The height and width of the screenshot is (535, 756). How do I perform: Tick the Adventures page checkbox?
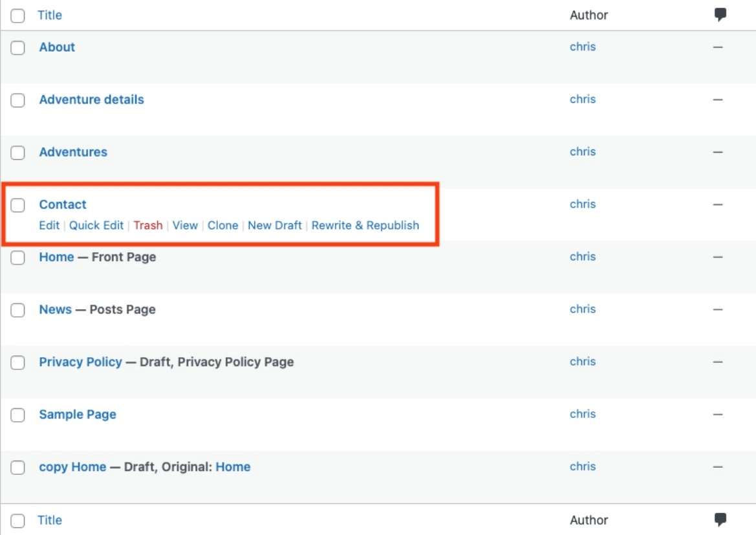coord(18,153)
